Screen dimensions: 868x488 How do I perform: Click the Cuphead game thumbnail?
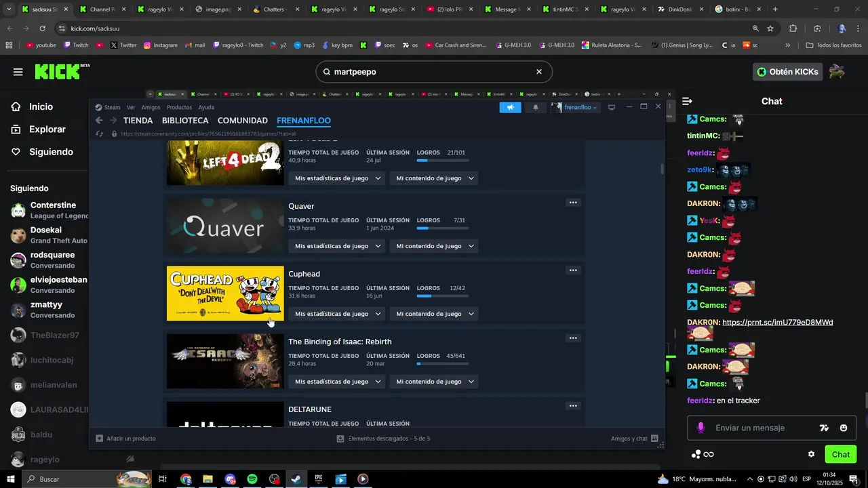pos(225,293)
